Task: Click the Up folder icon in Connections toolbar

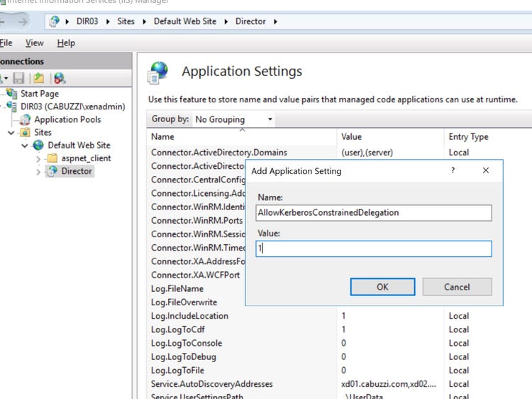Action: (39, 78)
